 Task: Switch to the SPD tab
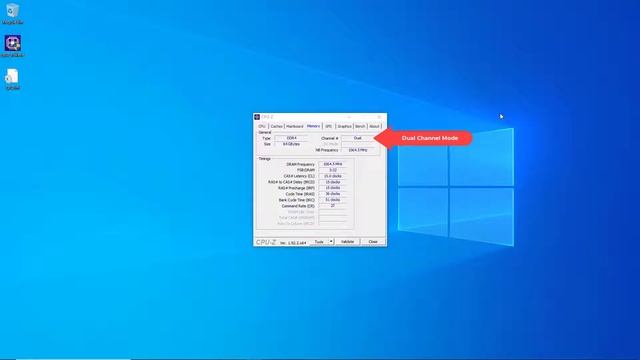coord(329,127)
